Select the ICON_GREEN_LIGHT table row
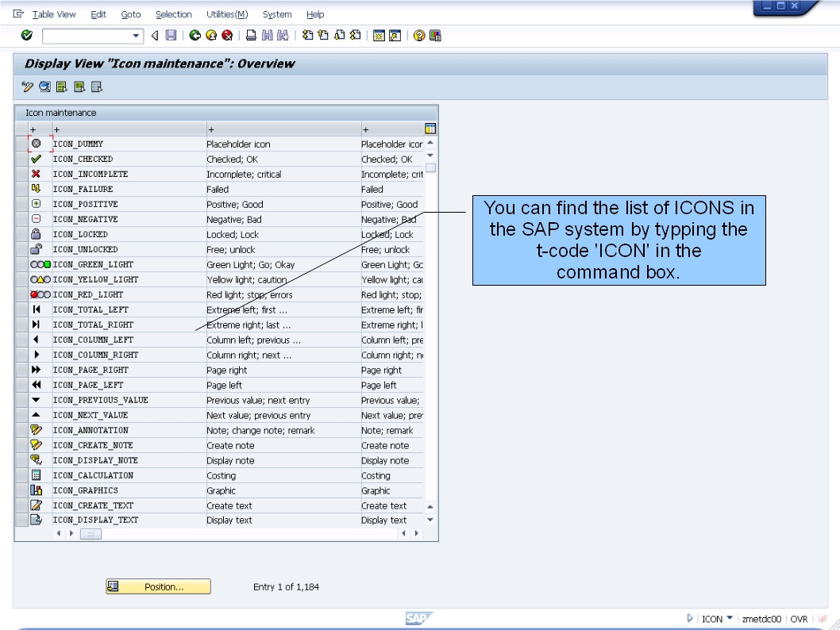 [x=95, y=264]
